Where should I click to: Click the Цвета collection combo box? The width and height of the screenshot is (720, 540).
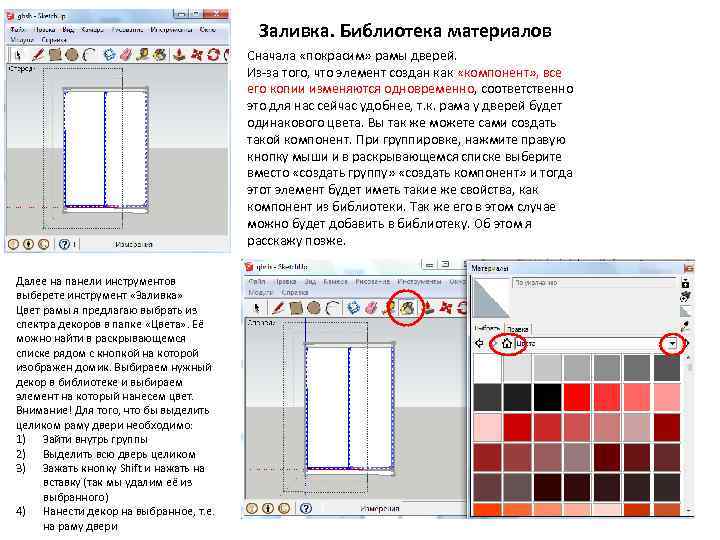click(596, 343)
